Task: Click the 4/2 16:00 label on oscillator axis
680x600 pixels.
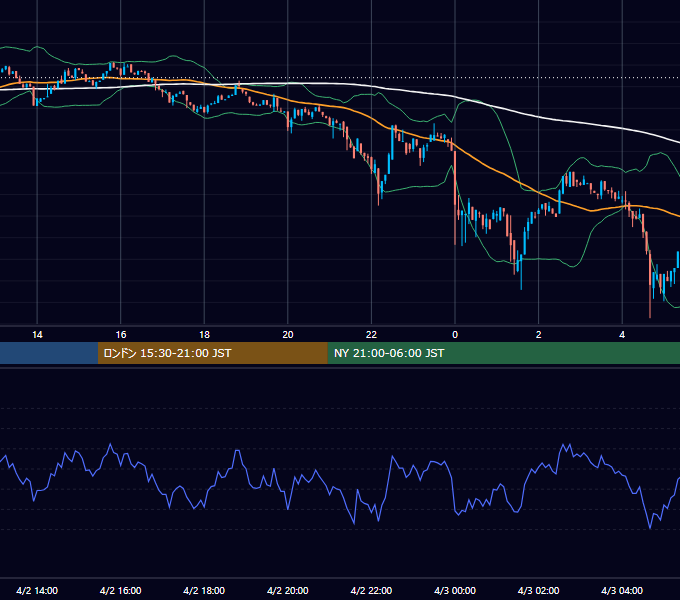Action: (121, 590)
